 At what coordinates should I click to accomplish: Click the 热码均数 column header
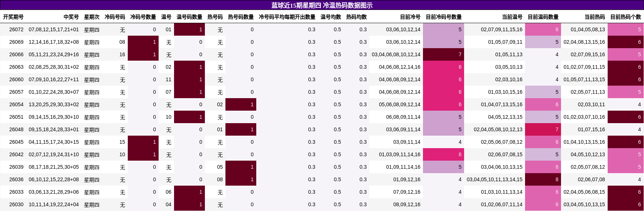(357, 17)
